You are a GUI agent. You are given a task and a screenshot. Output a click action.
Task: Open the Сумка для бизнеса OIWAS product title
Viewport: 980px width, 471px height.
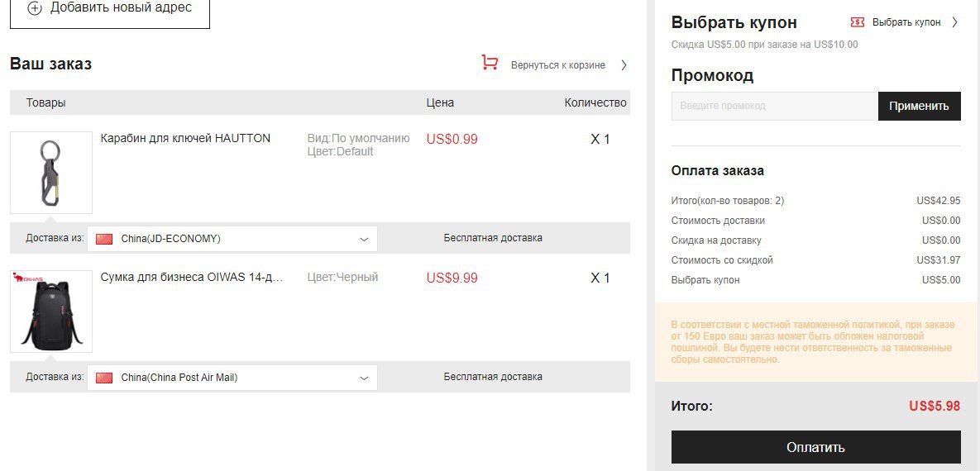pos(192,278)
